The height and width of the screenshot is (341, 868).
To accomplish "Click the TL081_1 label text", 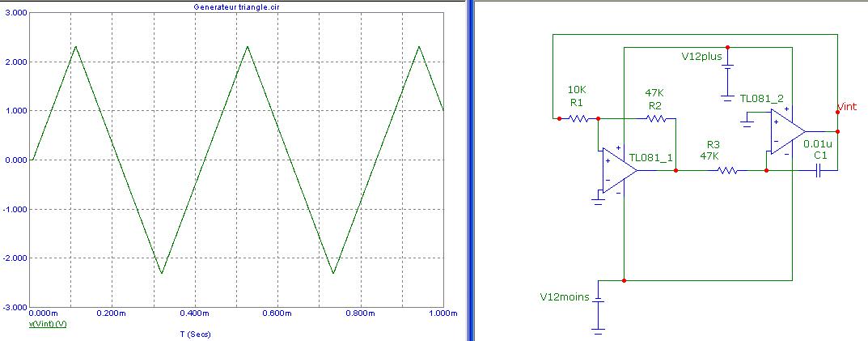I will (651, 157).
